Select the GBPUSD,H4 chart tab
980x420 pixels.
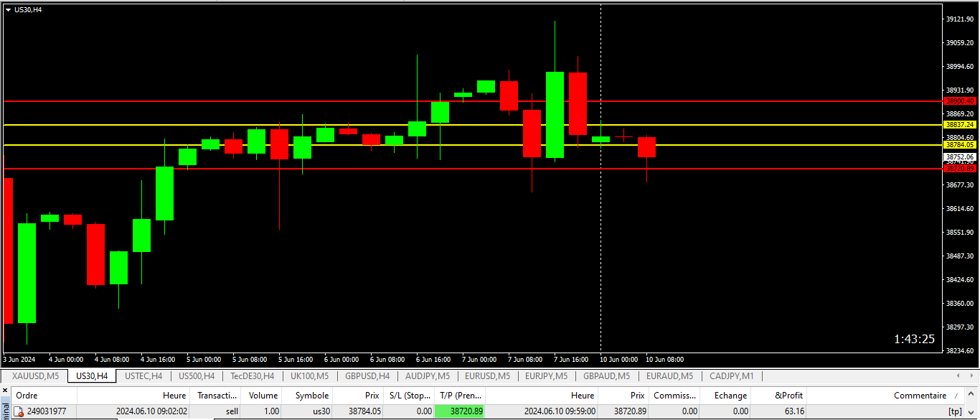[x=367, y=375]
